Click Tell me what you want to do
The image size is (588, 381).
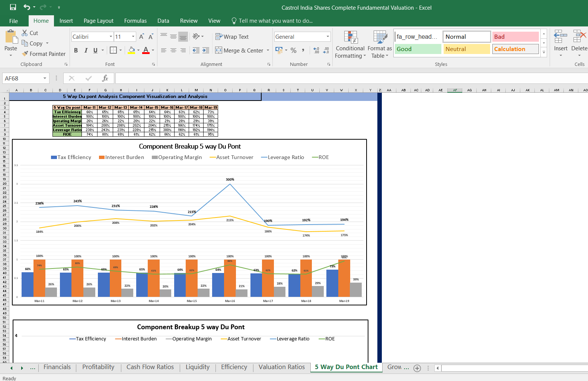[272, 21]
